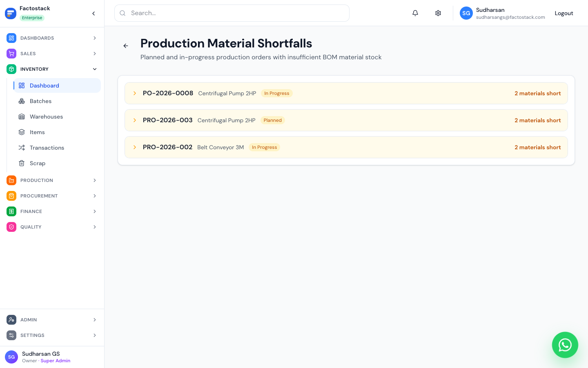Click the Procurement module icon

click(11, 196)
